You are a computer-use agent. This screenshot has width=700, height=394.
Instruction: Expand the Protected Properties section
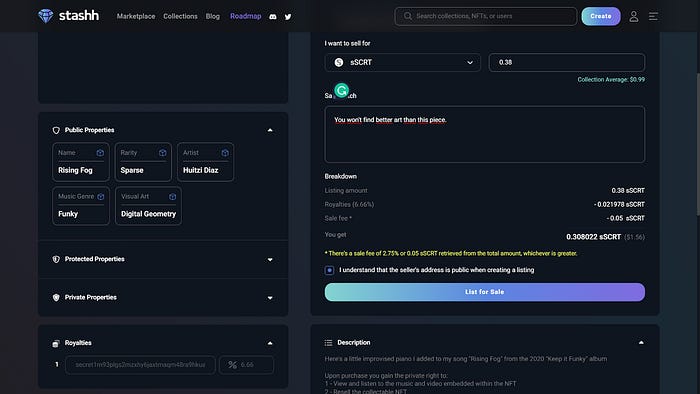pos(270,260)
